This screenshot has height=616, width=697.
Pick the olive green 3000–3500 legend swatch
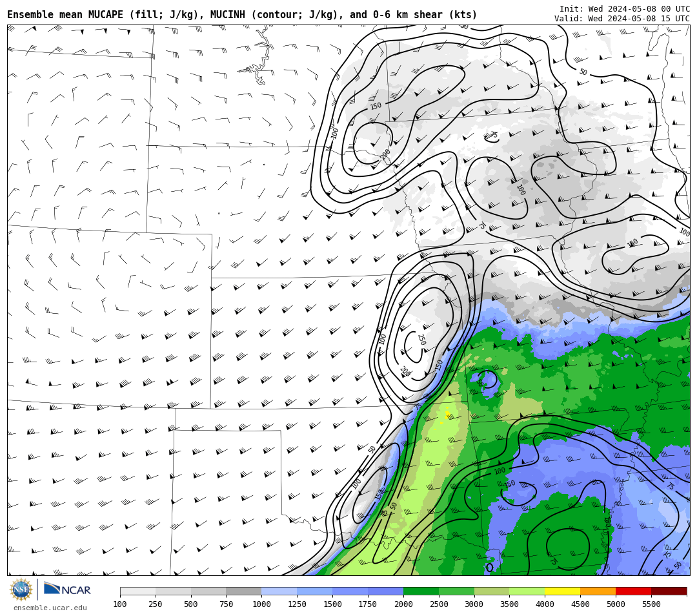click(492, 591)
